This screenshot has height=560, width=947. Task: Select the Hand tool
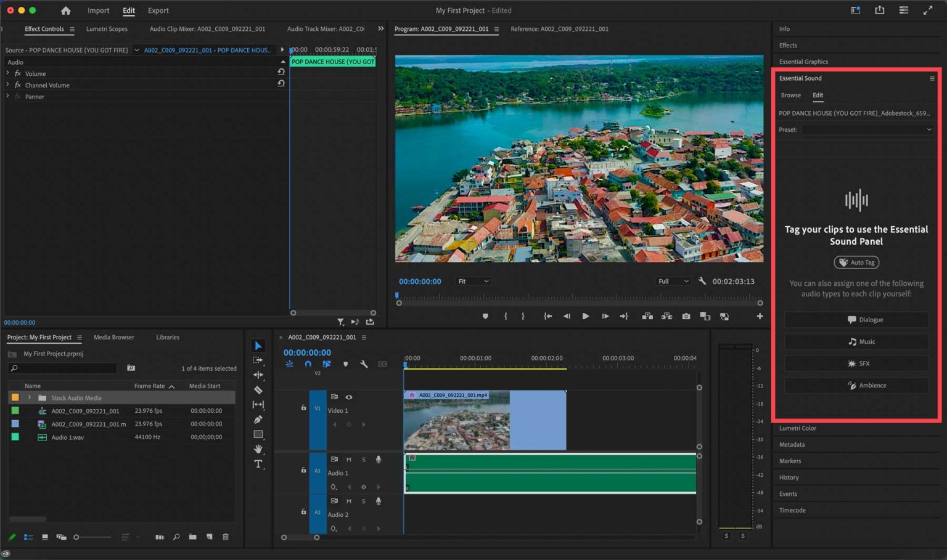(x=258, y=448)
